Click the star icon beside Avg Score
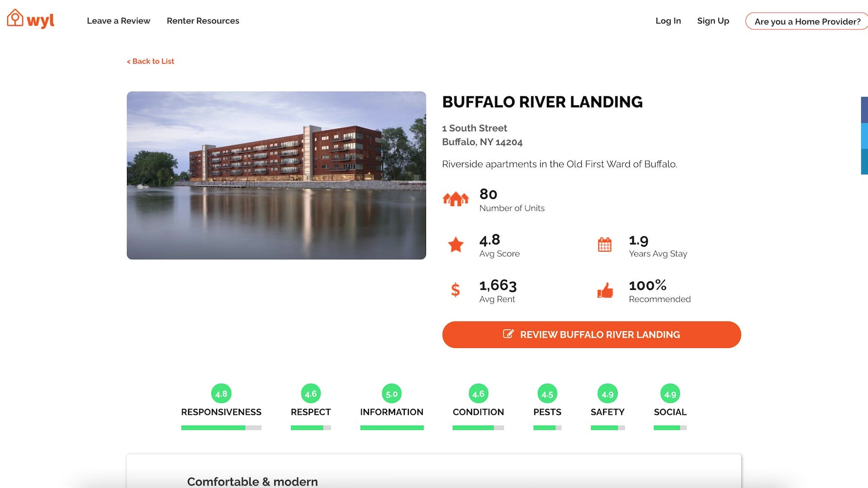 pos(455,244)
